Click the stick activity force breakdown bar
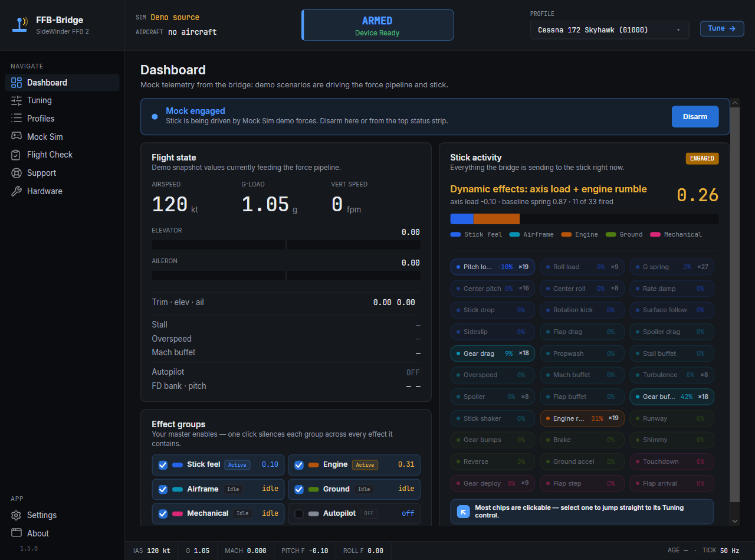Screen dimensions: 755x560 585,219
